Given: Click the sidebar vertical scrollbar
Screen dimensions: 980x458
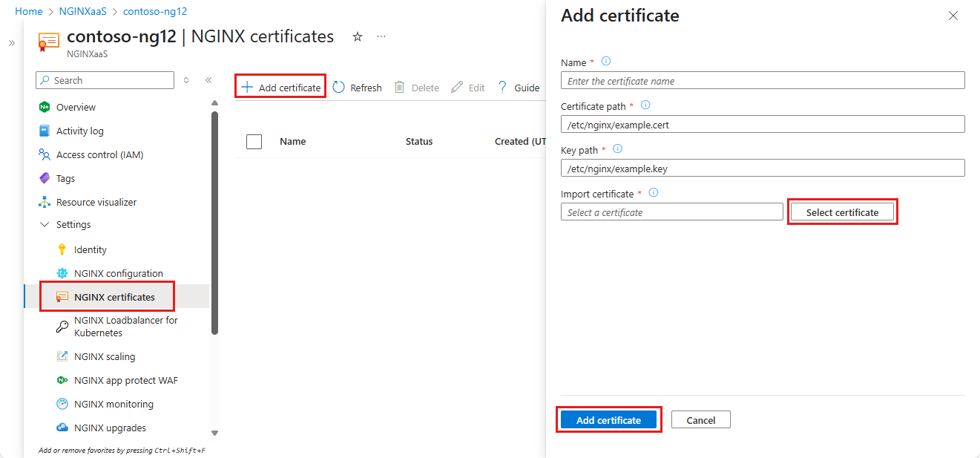Looking at the screenshot, I should [x=214, y=223].
